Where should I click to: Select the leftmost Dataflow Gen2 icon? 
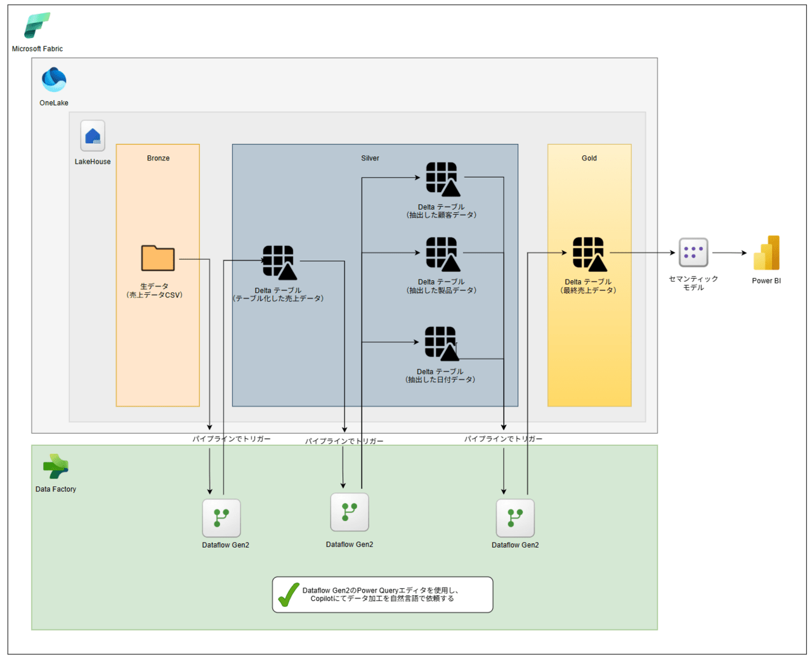tap(221, 518)
